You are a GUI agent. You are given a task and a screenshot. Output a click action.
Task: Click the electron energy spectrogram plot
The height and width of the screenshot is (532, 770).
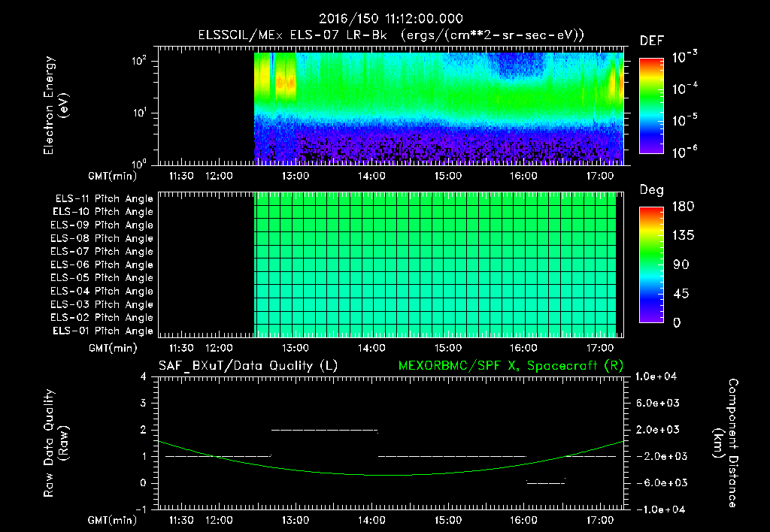pos(391,105)
